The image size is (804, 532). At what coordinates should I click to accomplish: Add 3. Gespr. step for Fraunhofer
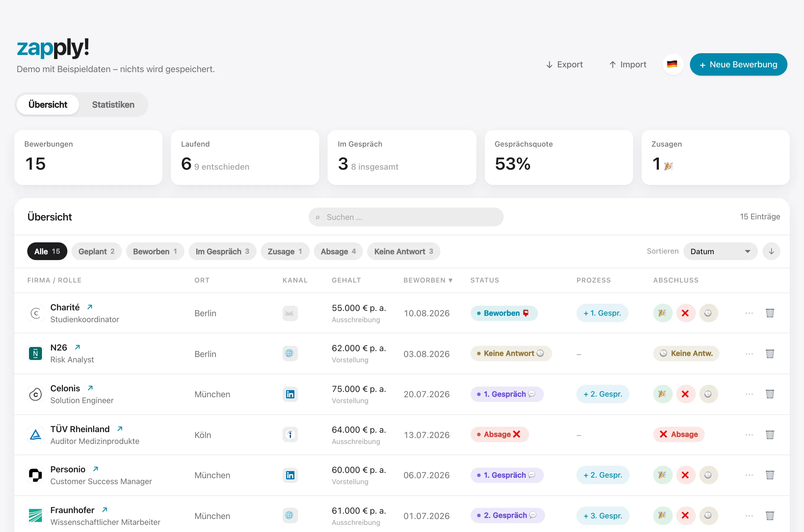(x=603, y=516)
